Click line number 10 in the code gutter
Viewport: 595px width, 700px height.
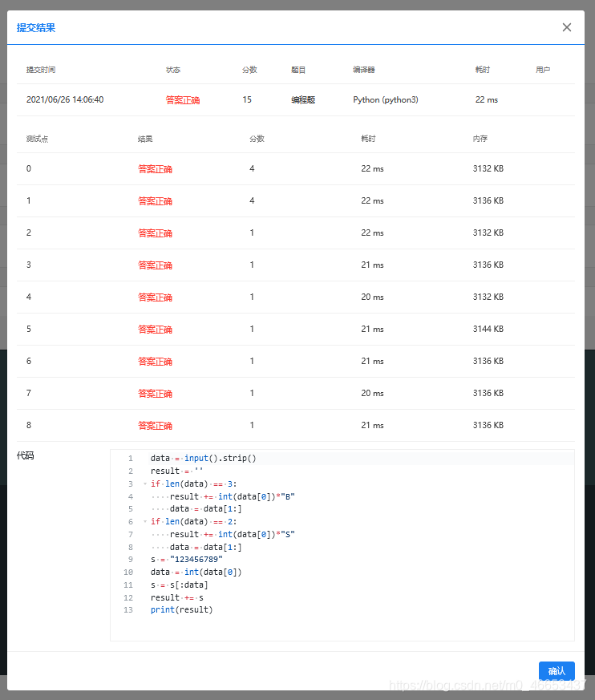pos(128,573)
